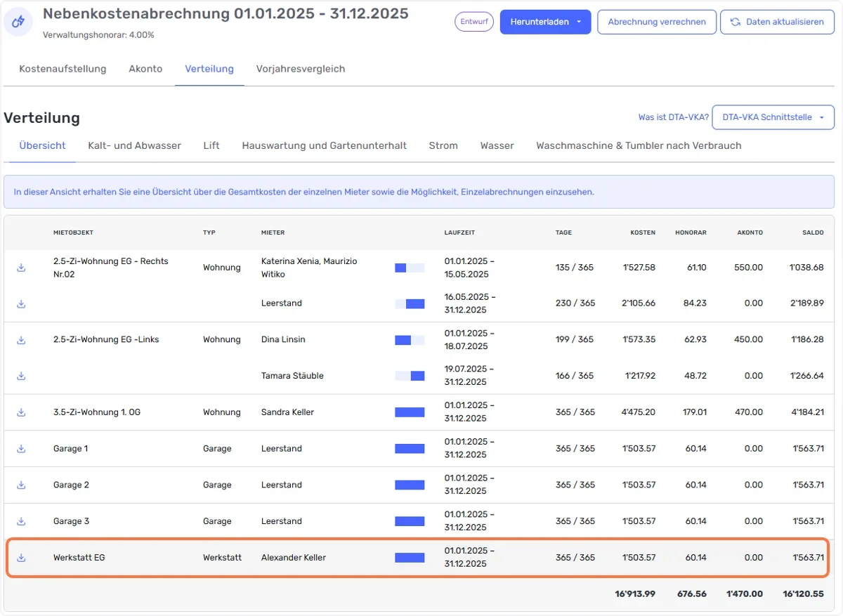Click the Saldo column header

pyautogui.click(x=813, y=232)
